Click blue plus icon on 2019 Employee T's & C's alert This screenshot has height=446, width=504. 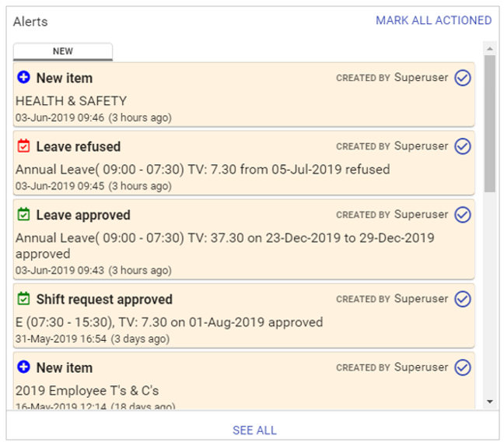point(23,367)
